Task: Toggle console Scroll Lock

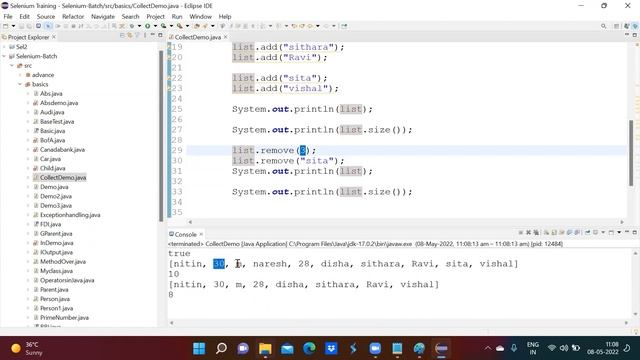Action: [553, 233]
